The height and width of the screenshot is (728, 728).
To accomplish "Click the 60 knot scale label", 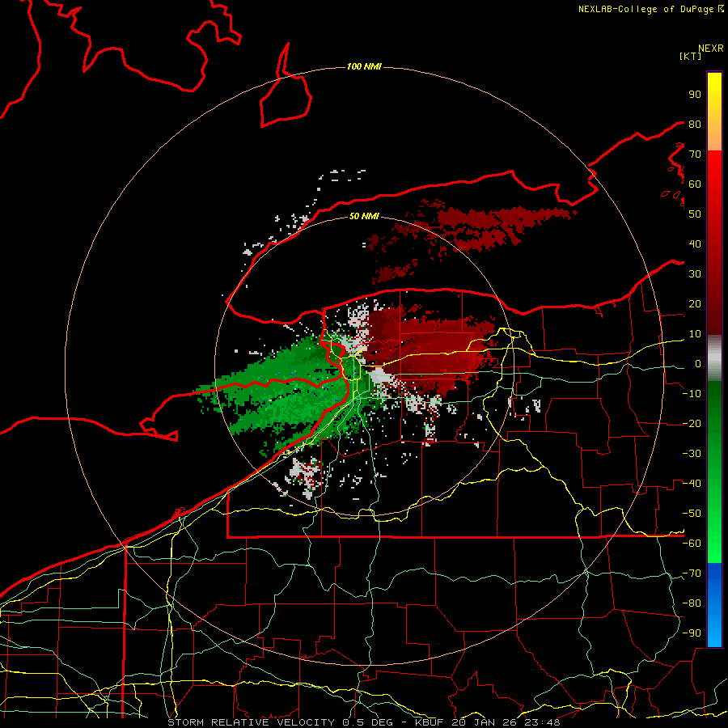I will pos(695,184).
